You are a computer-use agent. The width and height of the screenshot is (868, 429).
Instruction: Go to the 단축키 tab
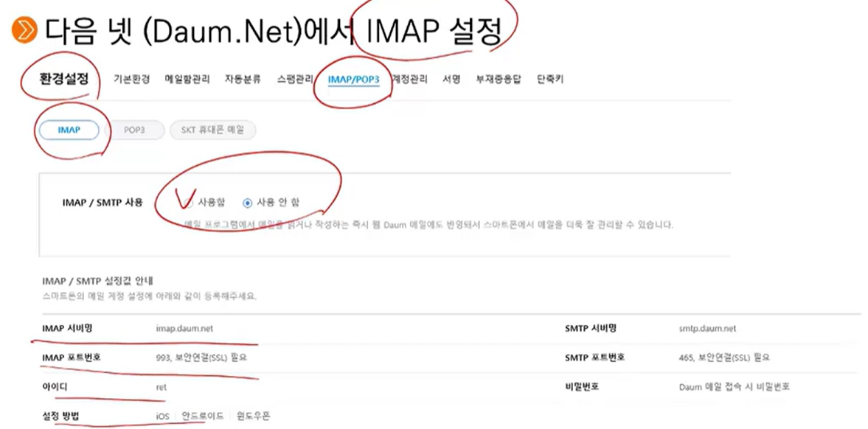click(549, 79)
